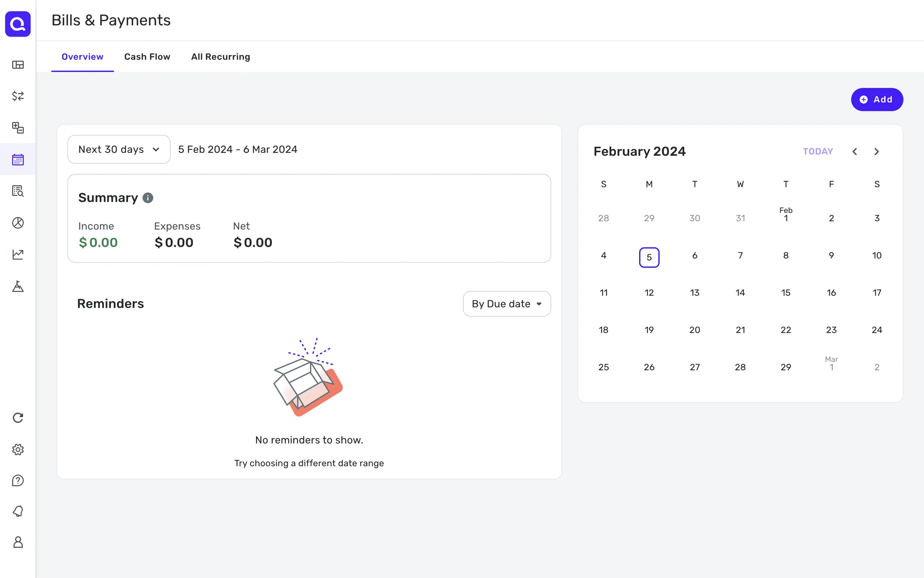Click the Add button

[876, 100]
